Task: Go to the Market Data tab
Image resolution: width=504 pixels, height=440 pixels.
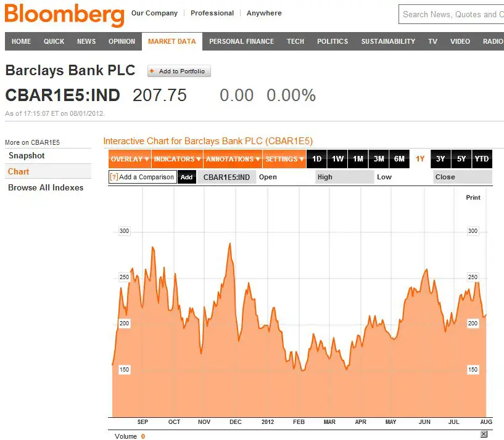Action: click(172, 41)
